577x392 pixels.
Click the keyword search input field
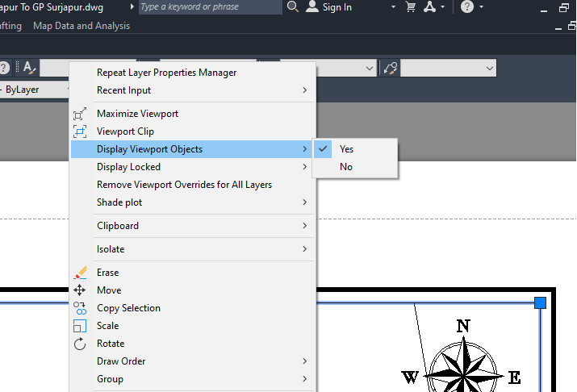(210, 6)
